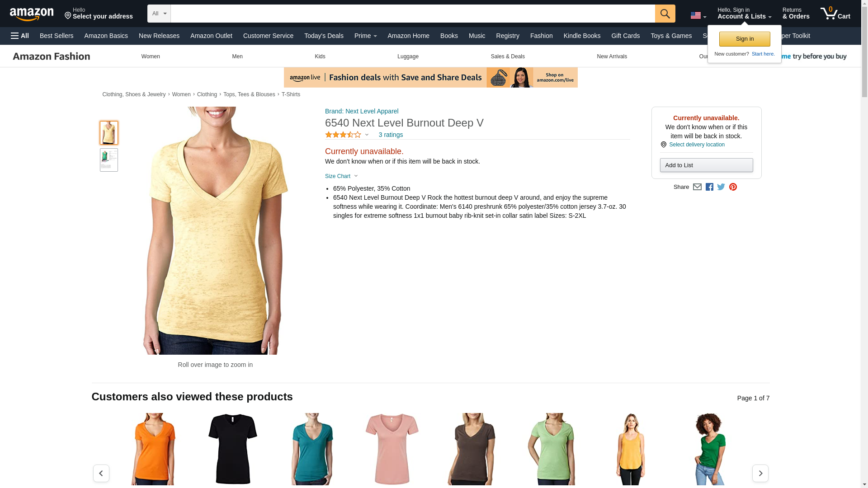The image size is (868, 488).
Task: Open the shopping cart icon
Action: point(835,14)
